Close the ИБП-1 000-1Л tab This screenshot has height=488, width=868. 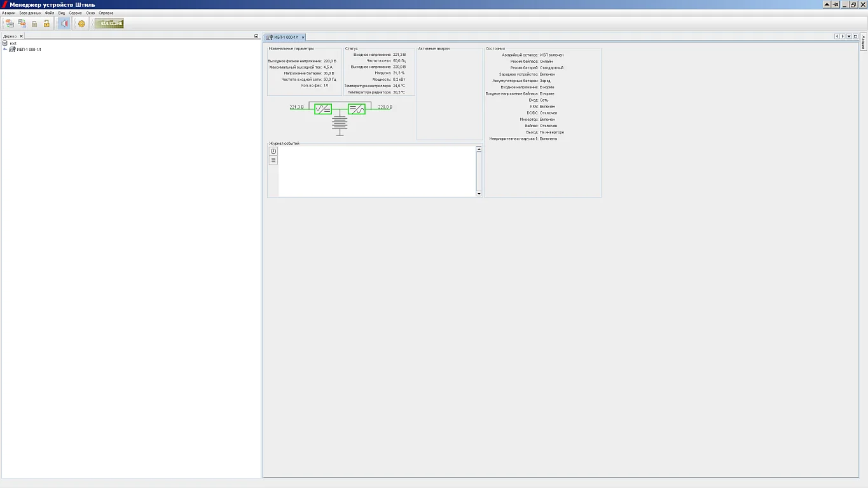pyautogui.click(x=303, y=37)
